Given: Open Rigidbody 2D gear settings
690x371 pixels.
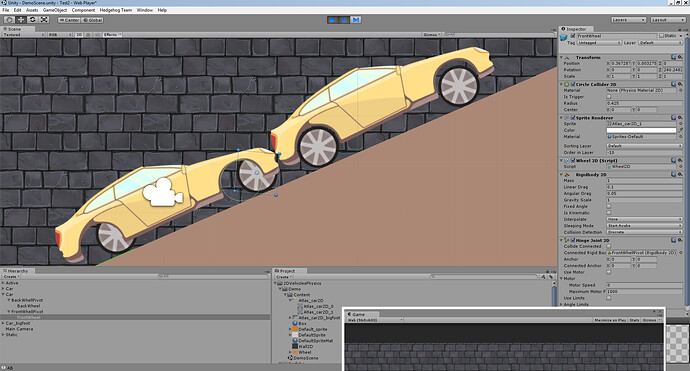Looking at the screenshot, I should 680,175.
